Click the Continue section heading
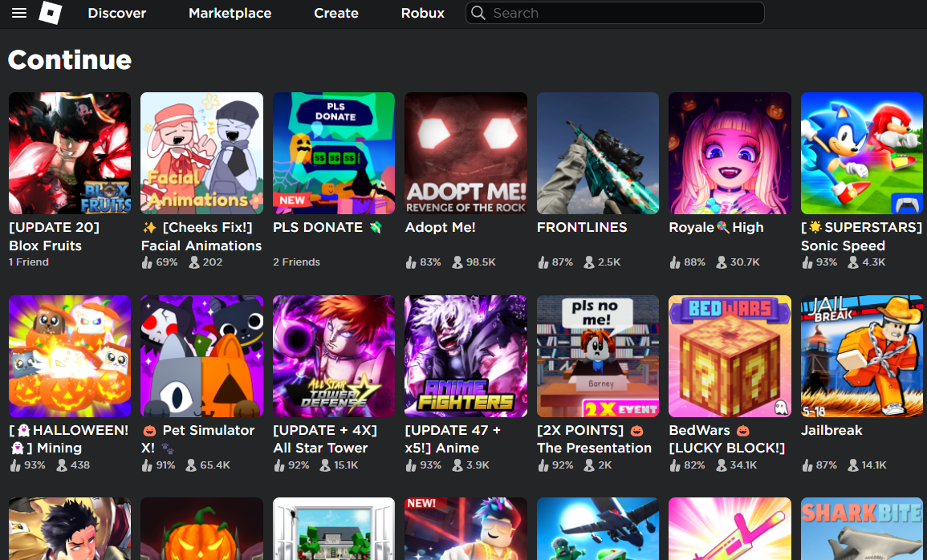Viewport: 927px width, 560px height. click(x=70, y=59)
